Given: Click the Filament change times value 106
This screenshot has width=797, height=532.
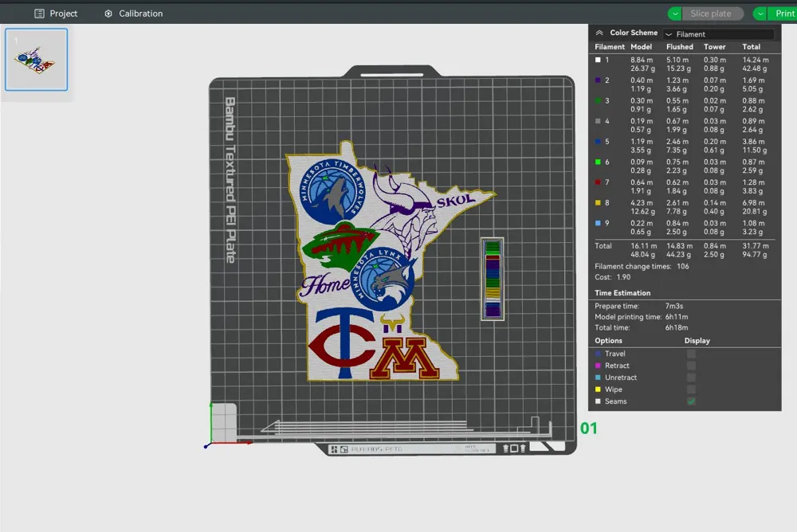Looking at the screenshot, I should pyautogui.click(x=683, y=266).
